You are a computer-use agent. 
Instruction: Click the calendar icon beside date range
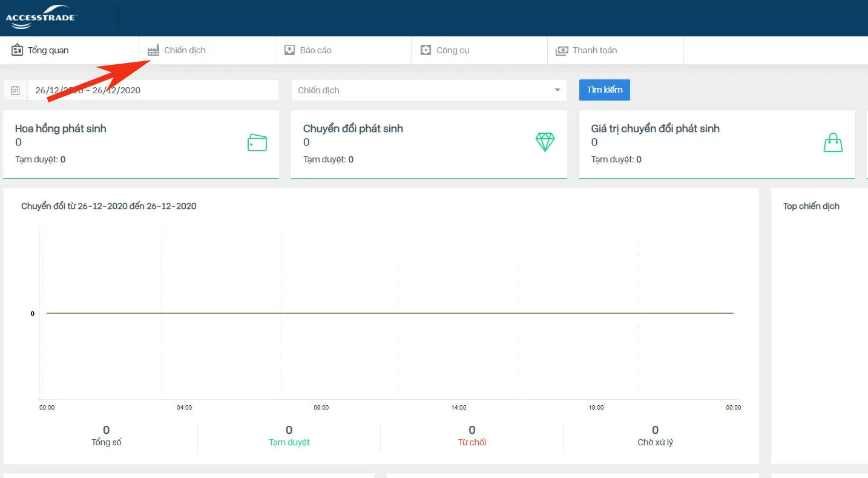coord(15,90)
